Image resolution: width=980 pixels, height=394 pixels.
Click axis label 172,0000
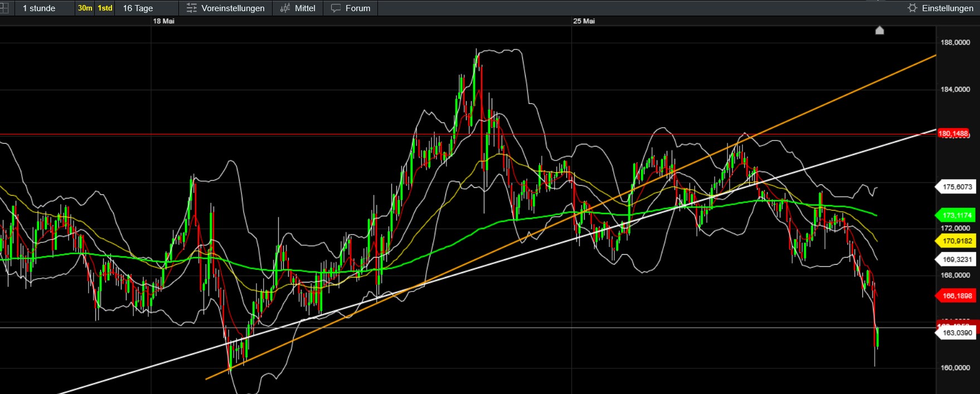[955, 228]
